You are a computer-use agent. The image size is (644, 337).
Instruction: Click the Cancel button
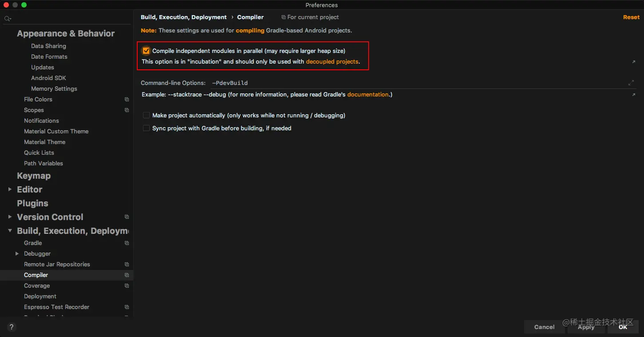(x=545, y=327)
